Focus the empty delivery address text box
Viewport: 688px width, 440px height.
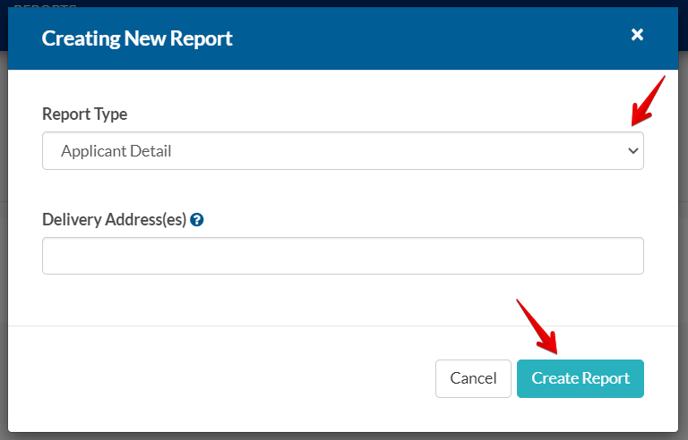coord(342,256)
